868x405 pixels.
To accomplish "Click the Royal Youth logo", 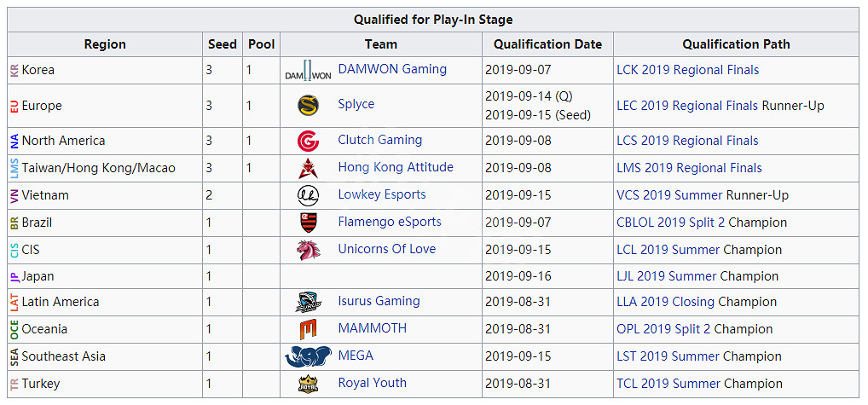I will tap(308, 384).
